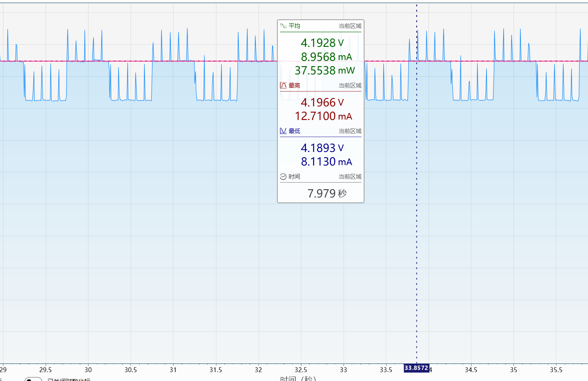
Task: Open 当前区域 selector in the 平均 row
Action: click(350, 26)
